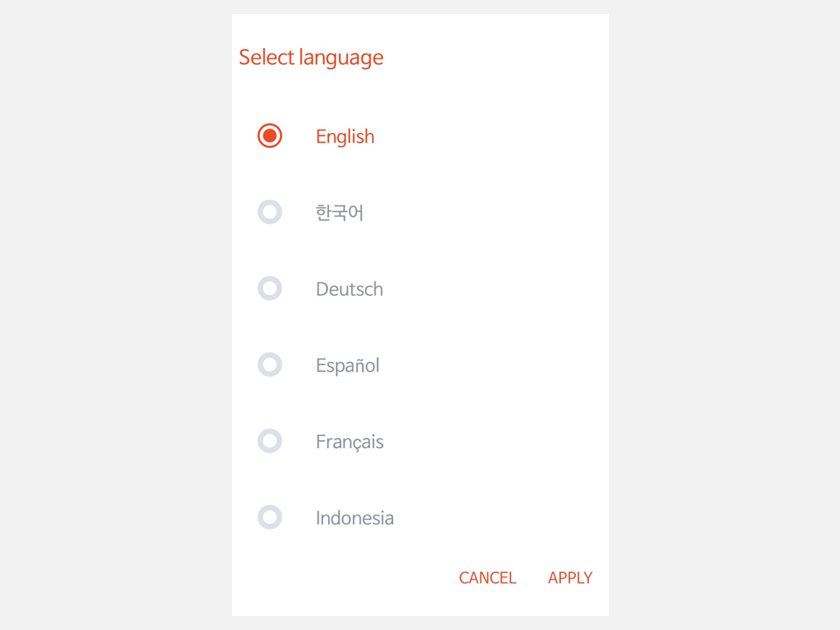Select the 한국어 radio button

pos(269,212)
